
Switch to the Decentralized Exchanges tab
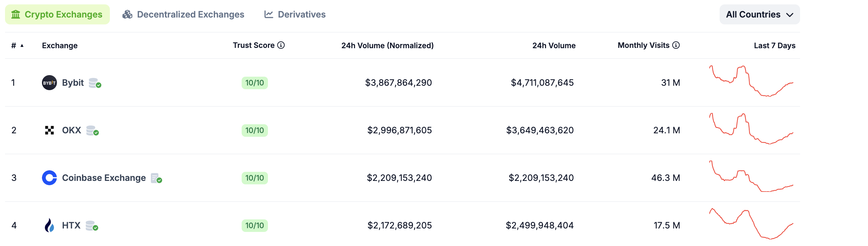point(184,14)
